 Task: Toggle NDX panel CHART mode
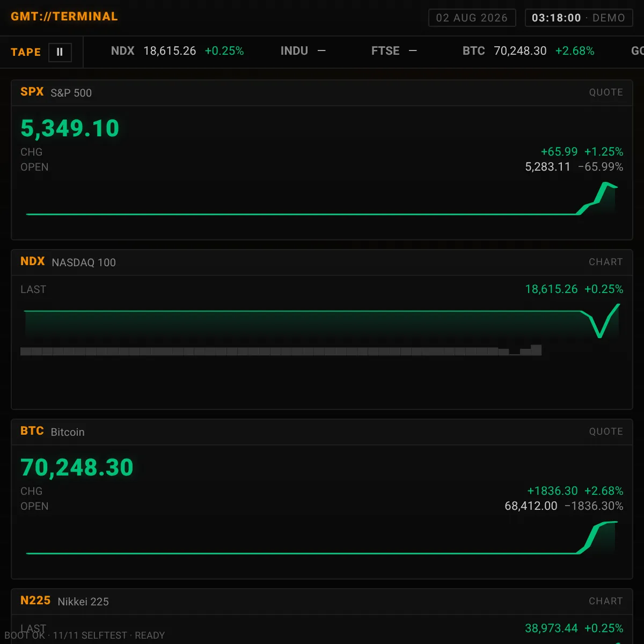[x=606, y=262]
